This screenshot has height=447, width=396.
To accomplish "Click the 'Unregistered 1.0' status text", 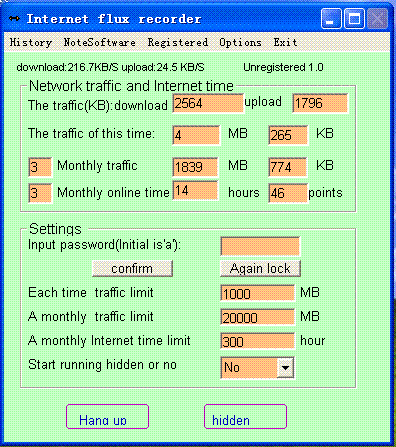I will [x=283, y=67].
